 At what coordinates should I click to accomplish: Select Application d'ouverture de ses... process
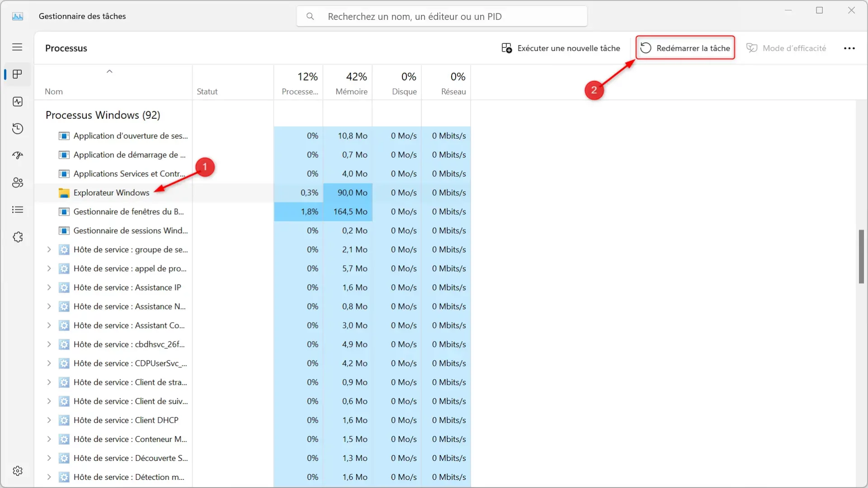(x=252, y=136)
